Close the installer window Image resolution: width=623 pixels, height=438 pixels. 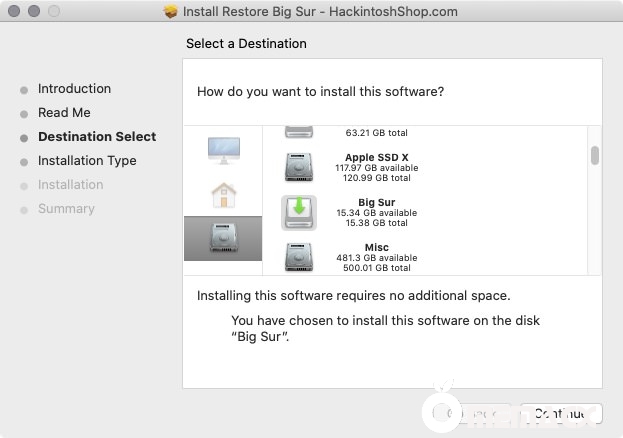pyautogui.click(x=13, y=12)
